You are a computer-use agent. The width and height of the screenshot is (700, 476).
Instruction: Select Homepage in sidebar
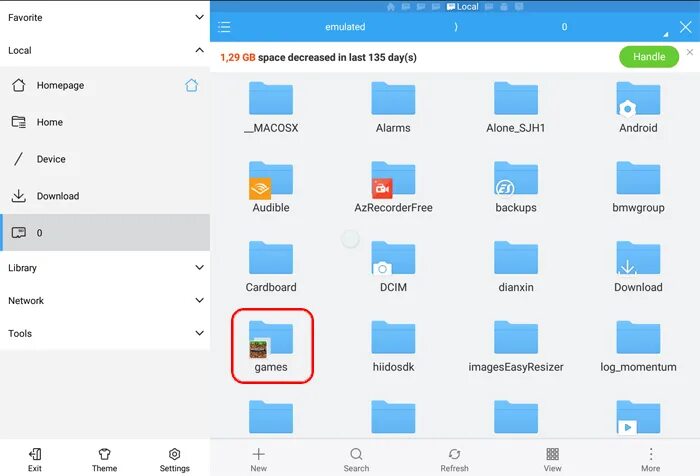105,85
